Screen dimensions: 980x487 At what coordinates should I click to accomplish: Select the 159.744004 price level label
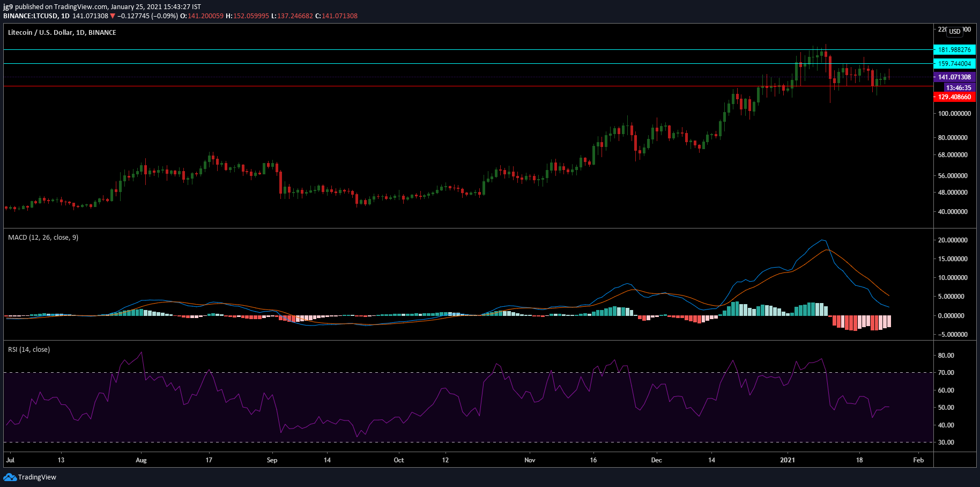click(x=954, y=64)
